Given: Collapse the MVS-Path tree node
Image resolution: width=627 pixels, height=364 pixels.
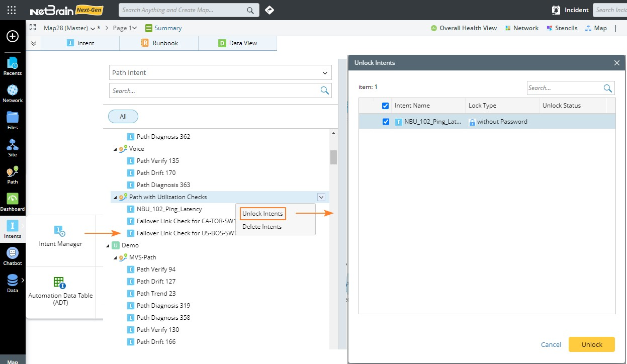Looking at the screenshot, I should (115, 257).
